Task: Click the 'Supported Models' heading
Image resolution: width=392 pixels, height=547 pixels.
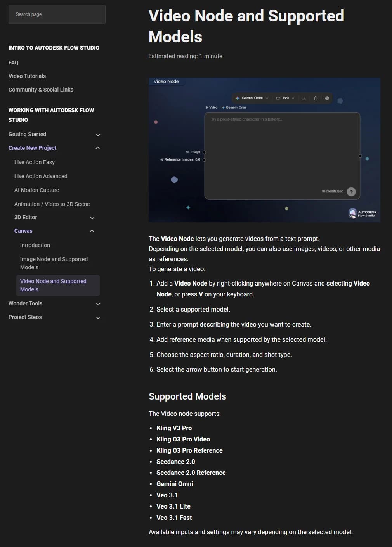Action: coord(187,396)
